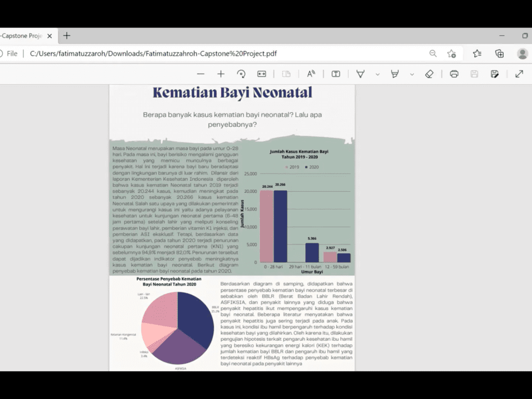Select the Add text tool

pyautogui.click(x=336, y=74)
